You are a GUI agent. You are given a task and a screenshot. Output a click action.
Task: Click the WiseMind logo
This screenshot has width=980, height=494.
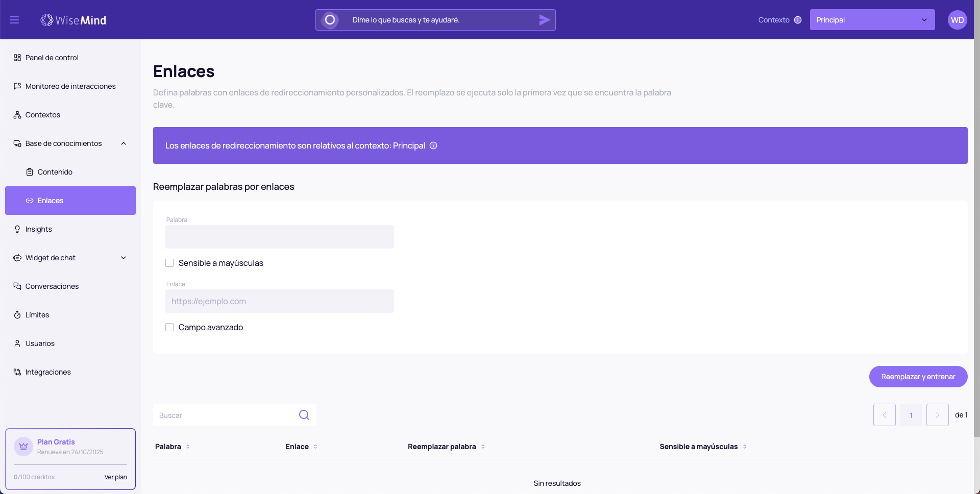[73, 20]
